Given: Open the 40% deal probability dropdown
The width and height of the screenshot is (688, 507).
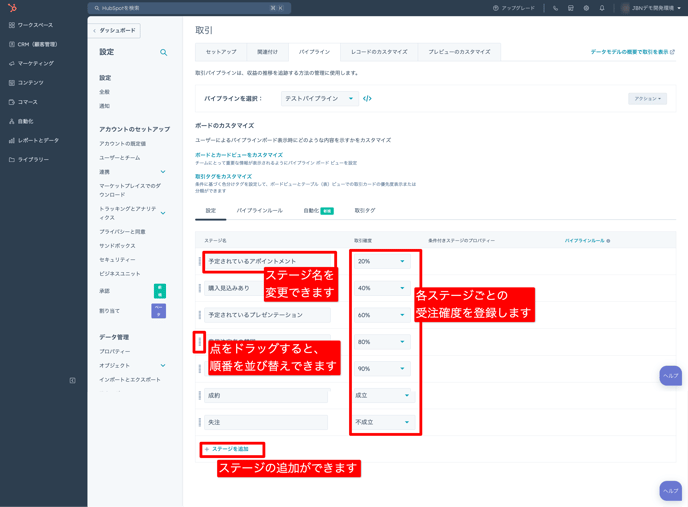Looking at the screenshot, I should pos(382,288).
